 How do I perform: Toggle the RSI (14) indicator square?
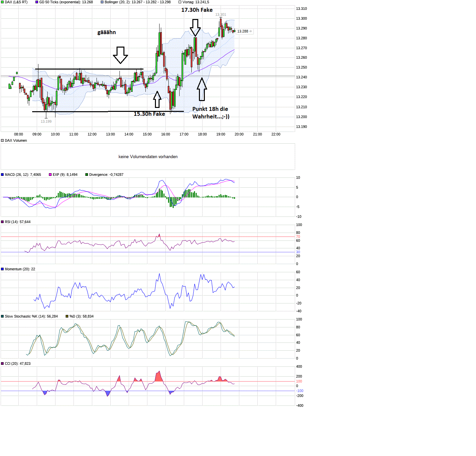pyautogui.click(x=2, y=222)
